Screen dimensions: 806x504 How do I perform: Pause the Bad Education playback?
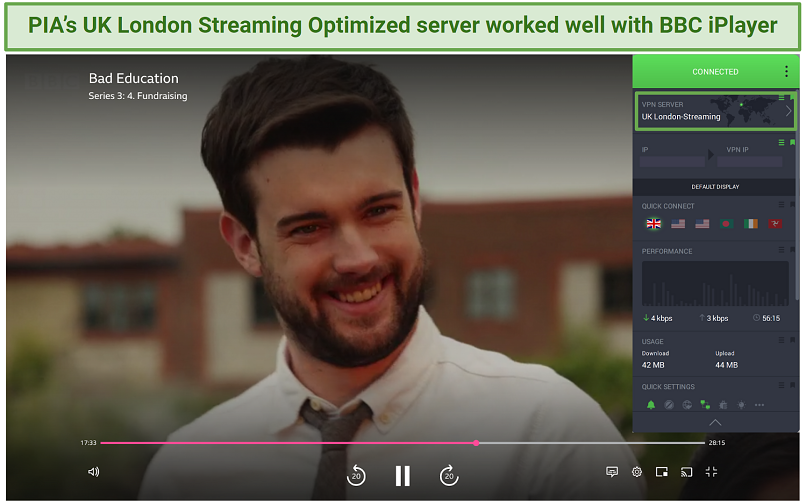[402, 476]
